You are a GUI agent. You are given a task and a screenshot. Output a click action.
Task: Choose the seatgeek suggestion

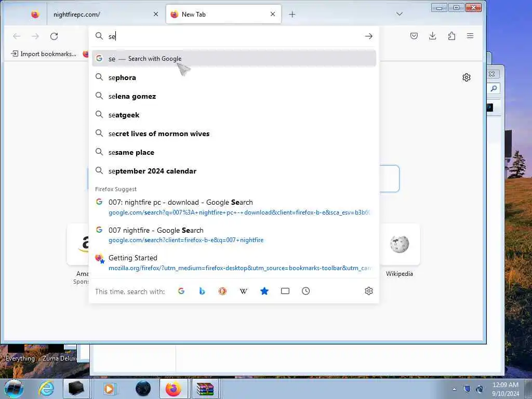(234, 115)
